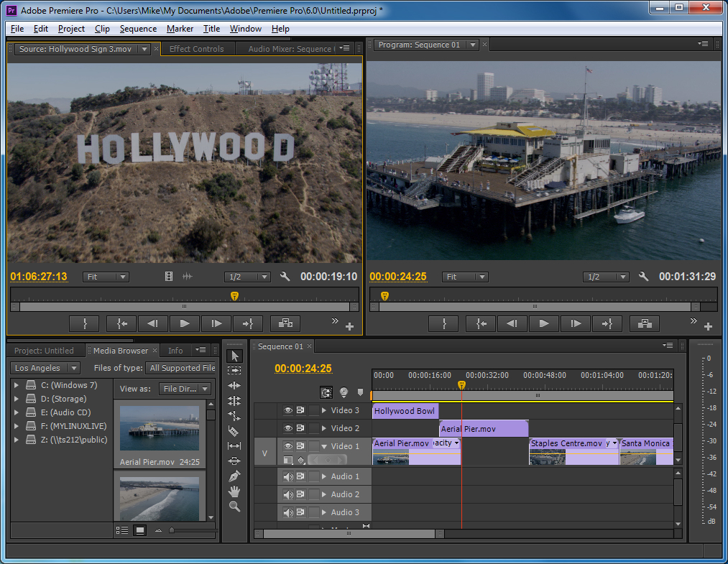Switch to the Effect Controls tab
The height and width of the screenshot is (564, 728).
(198, 48)
